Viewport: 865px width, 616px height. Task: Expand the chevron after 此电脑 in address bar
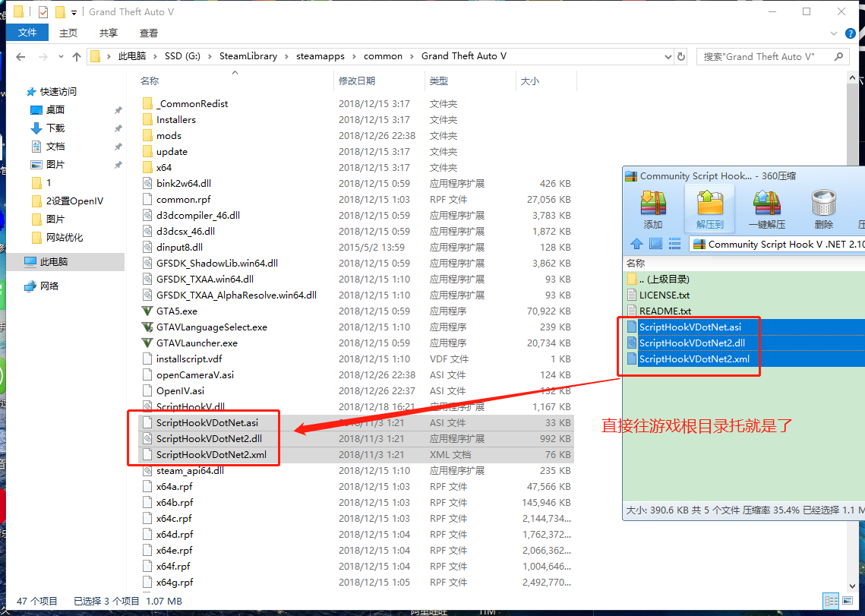pyautogui.click(x=156, y=56)
